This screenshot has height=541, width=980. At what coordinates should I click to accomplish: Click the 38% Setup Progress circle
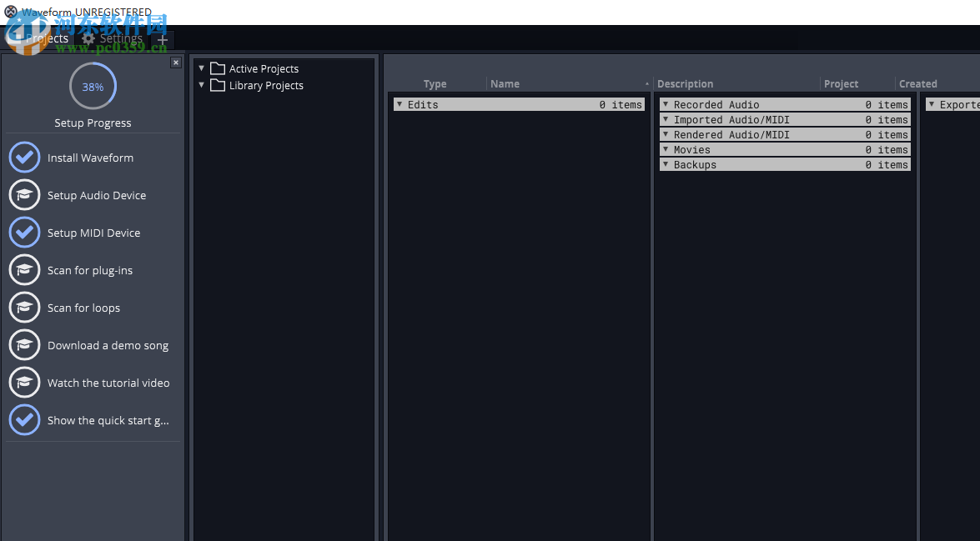[92, 86]
